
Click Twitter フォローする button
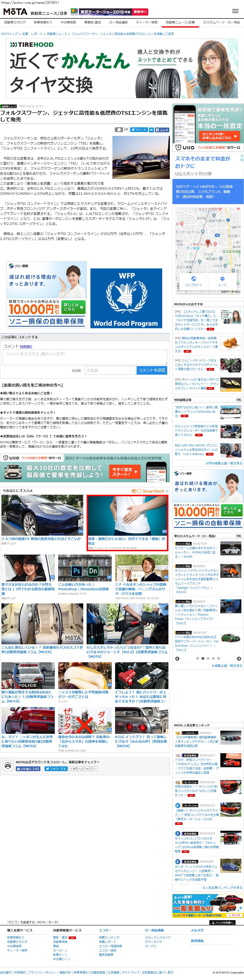(x=56, y=768)
